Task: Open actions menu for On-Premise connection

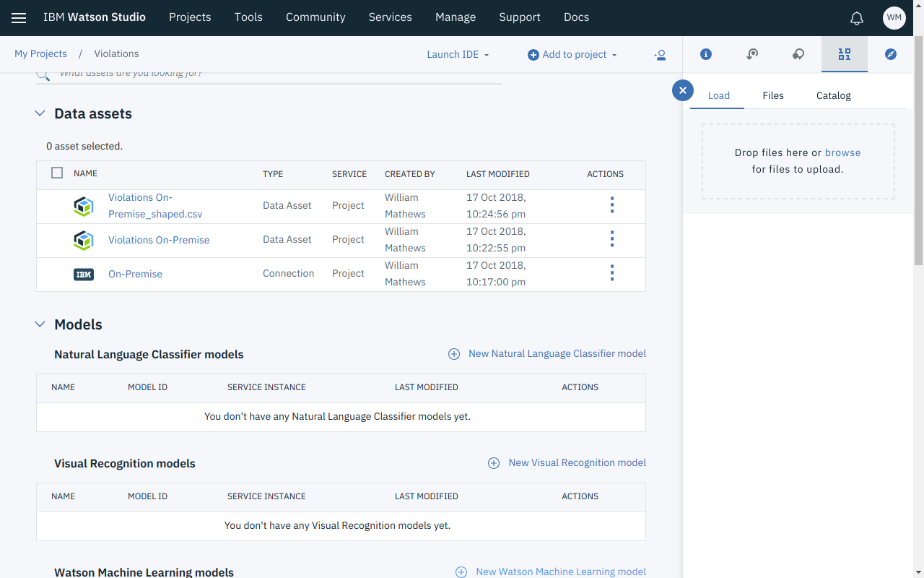Action: 612,273
